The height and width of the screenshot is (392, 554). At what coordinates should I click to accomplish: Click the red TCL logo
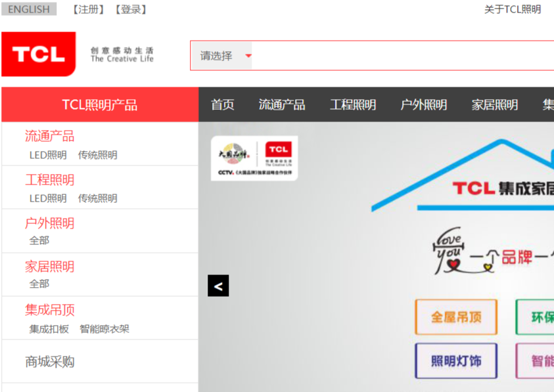[39, 54]
